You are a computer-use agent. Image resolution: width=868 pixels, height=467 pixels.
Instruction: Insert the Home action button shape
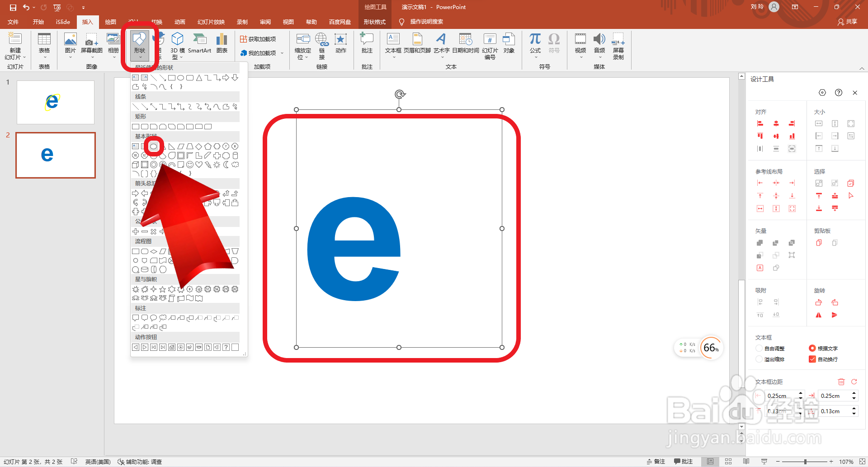click(172, 347)
